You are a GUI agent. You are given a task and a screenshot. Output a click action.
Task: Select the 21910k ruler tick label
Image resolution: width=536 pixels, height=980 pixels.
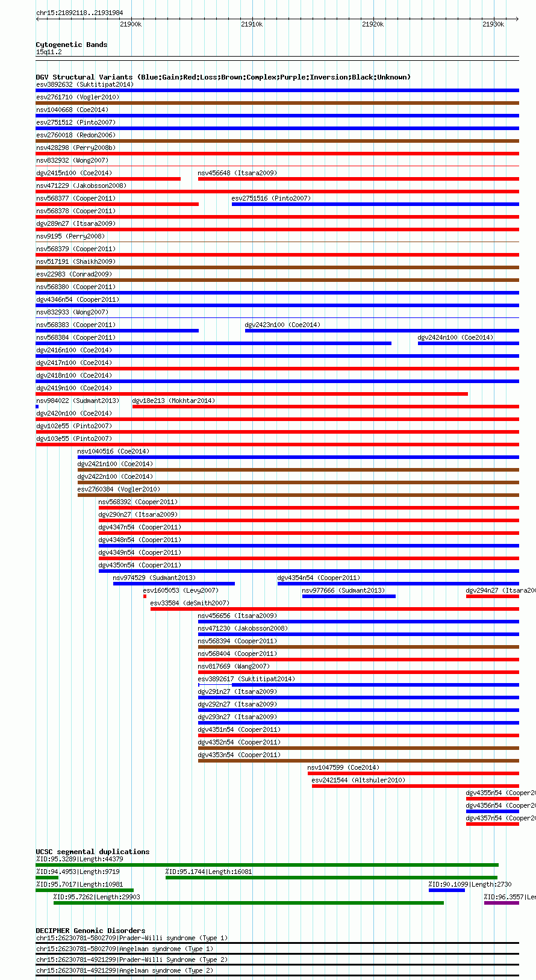pos(252,24)
